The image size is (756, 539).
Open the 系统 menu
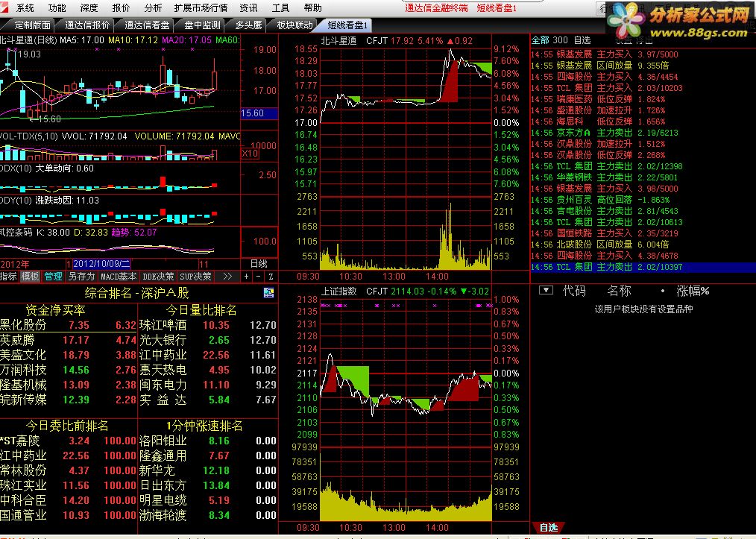(25, 7)
